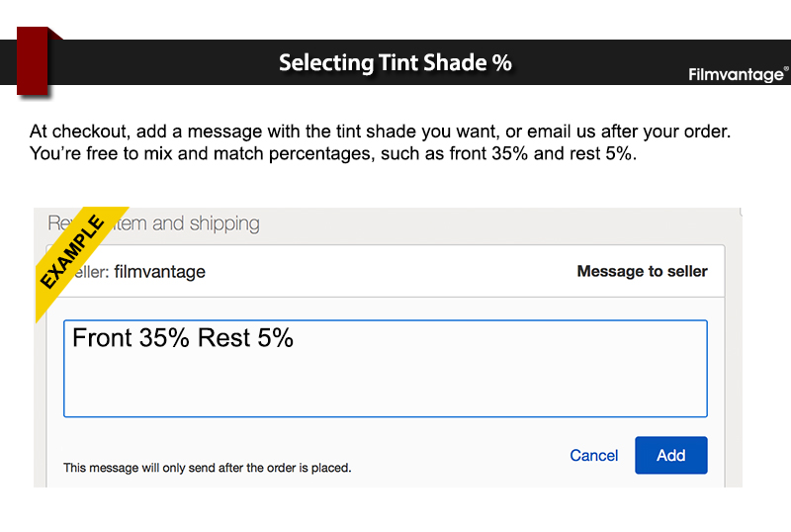
Task: Click the registered trademark symbol beside Filmvantage
Action: (x=786, y=69)
